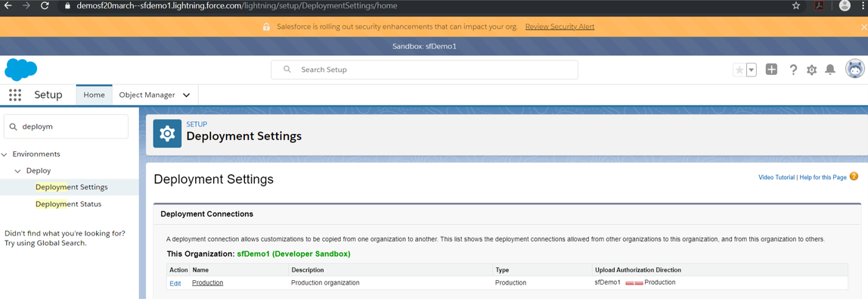
Task: Bookmark this page with the star icon
Action: pos(796,5)
